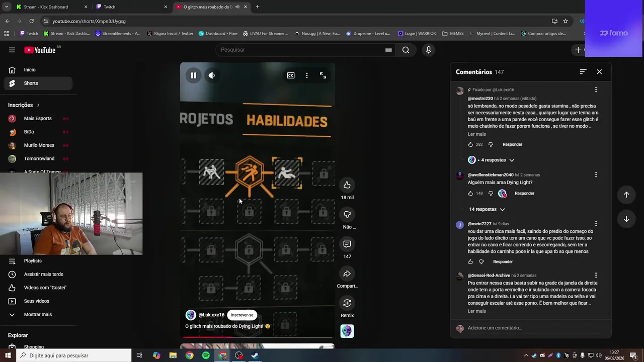The image size is (644, 362).
Task: Open Tomorrowland subscription channel
Action: (x=38, y=158)
